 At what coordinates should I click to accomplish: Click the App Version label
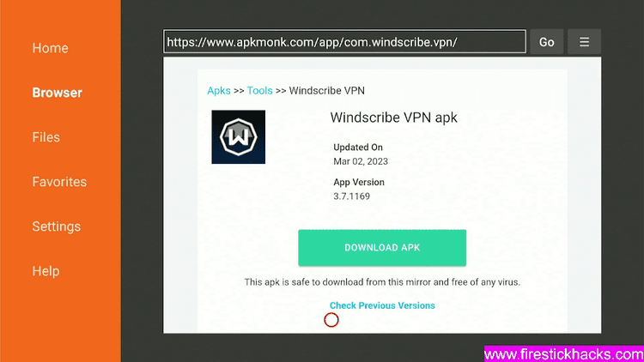[359, 182]
